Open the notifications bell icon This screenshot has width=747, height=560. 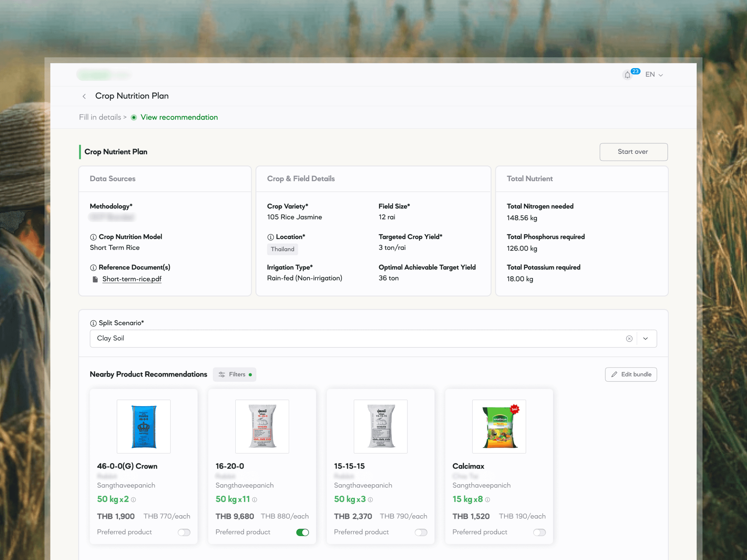coord(627,75)
